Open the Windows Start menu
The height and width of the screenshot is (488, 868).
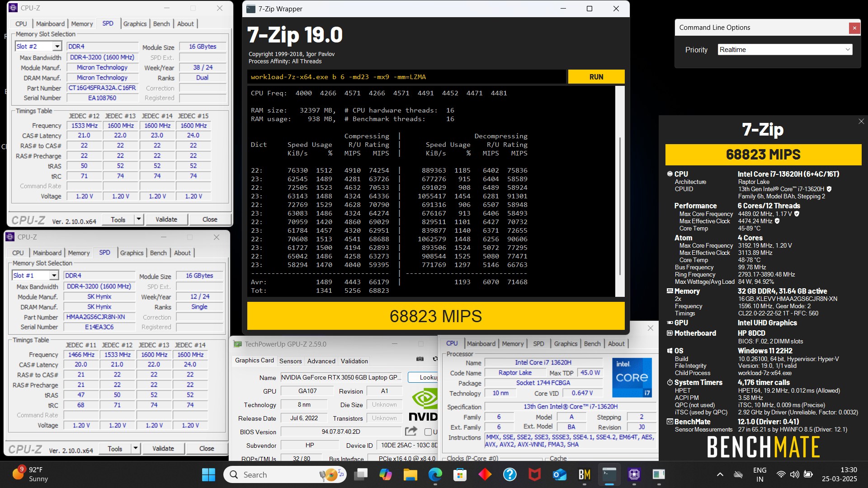208,474
